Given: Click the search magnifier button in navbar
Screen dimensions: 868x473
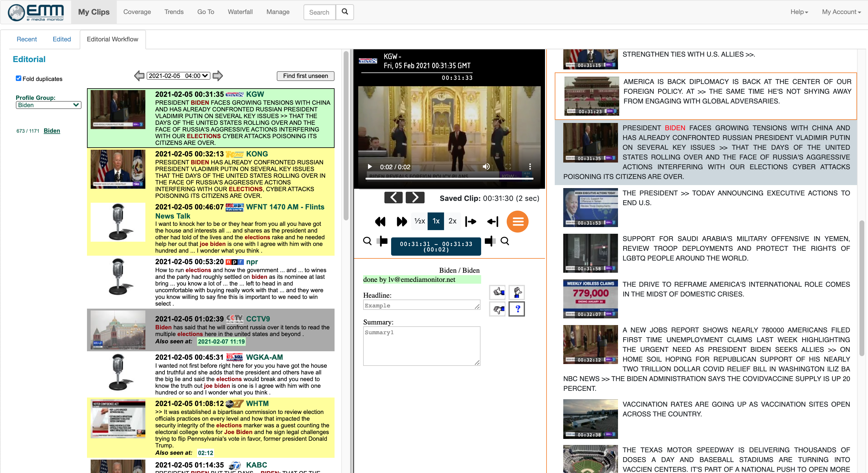Looking at the screenshot, I should pyautogui.click(x=345, y=12).
